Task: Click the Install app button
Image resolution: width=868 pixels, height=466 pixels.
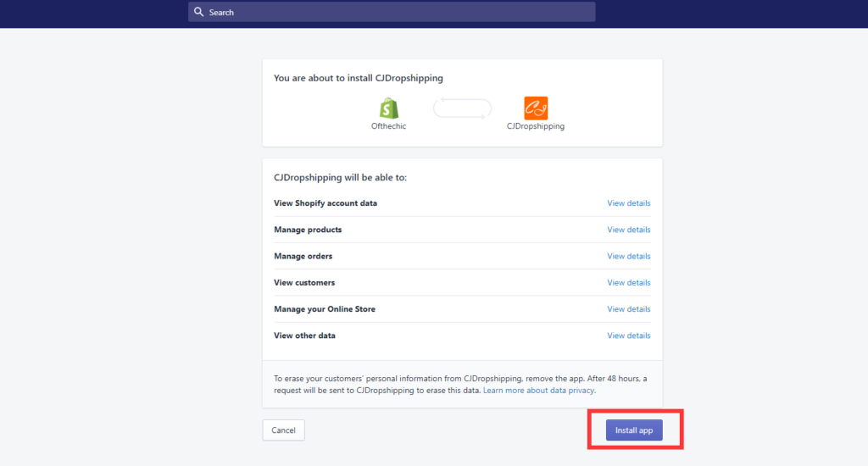Action: 634,430
